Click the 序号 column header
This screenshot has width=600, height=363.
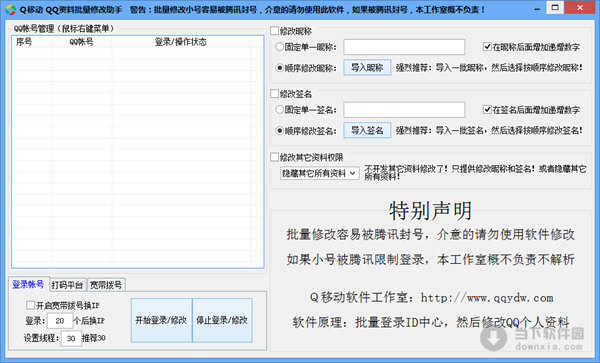click(32, 42)
